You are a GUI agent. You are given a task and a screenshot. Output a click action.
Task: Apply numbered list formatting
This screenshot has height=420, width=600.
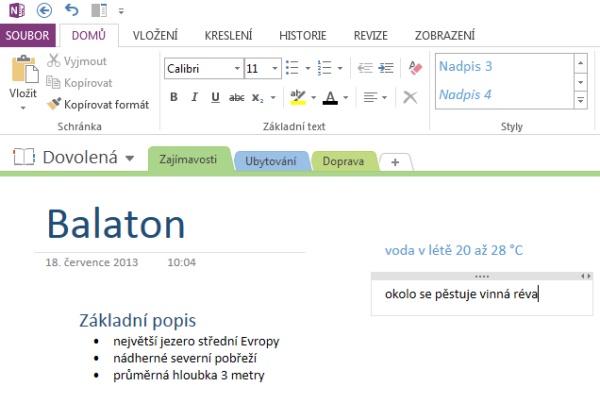(x=324, y=68)
